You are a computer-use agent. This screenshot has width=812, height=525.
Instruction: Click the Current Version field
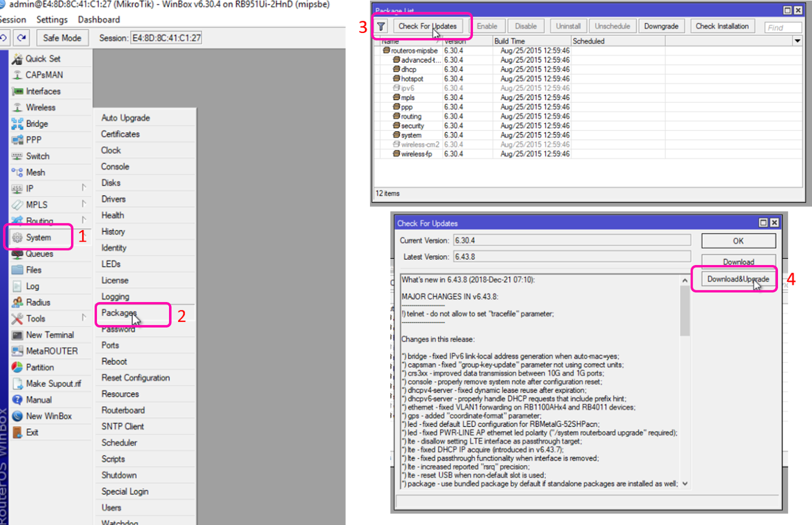click(571, 240)
